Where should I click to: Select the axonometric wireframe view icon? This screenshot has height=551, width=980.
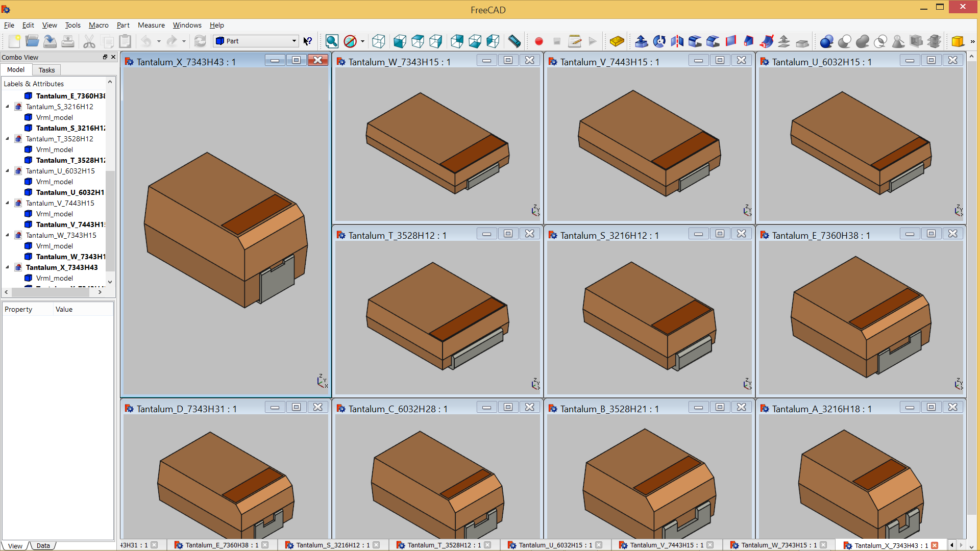click(378, 41)
